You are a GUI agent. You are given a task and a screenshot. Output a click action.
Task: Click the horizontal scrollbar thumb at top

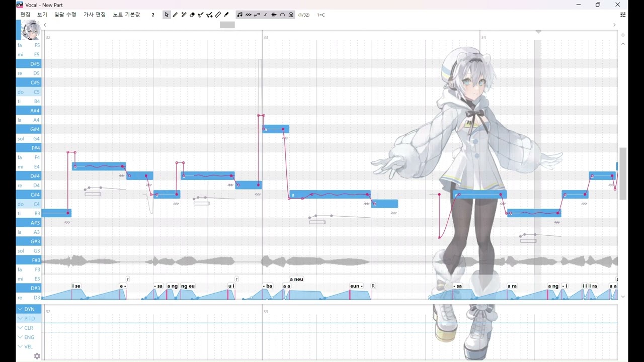(227, 25)
